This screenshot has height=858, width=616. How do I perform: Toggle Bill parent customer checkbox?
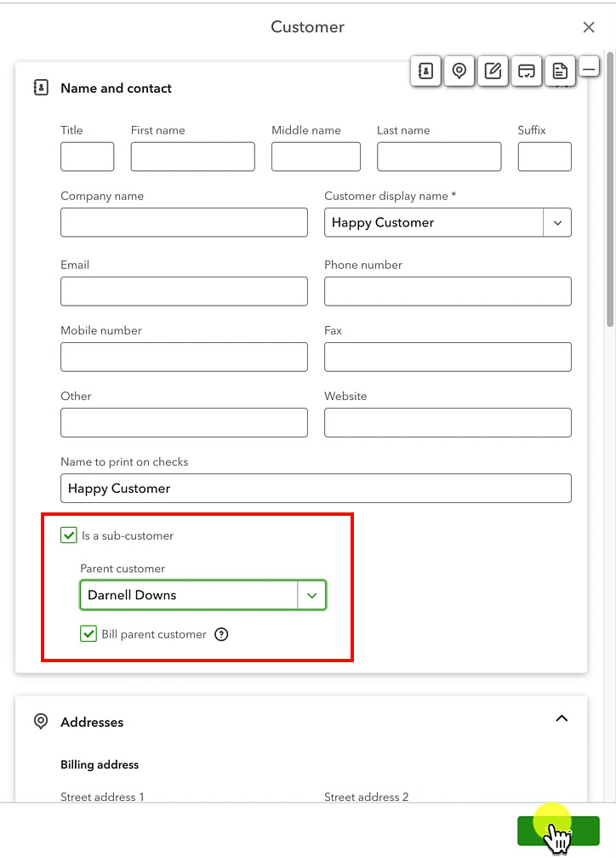[x=88, y=633]
